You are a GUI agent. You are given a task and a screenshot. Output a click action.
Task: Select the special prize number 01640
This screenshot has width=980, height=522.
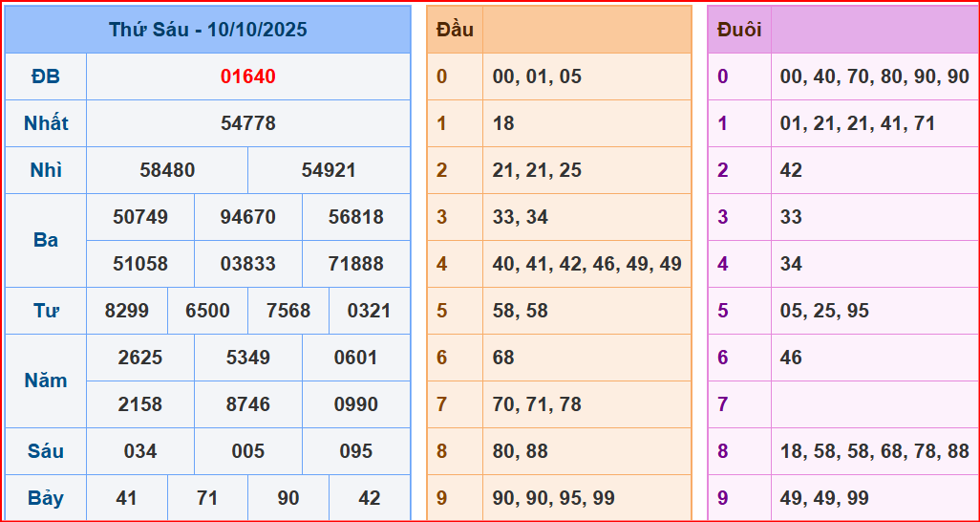[x=248, y=76]
